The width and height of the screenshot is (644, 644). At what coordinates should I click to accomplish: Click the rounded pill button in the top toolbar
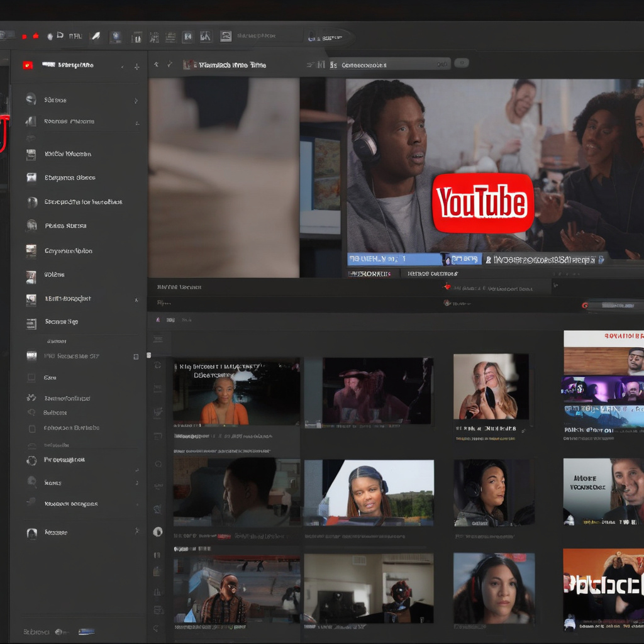330,37
